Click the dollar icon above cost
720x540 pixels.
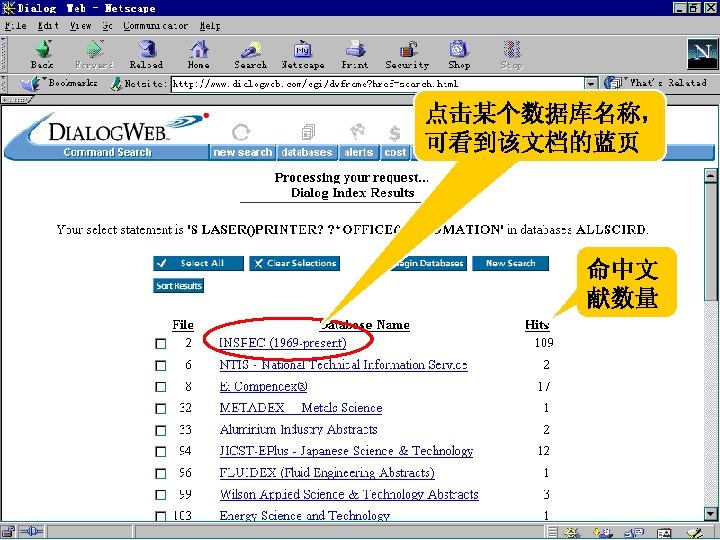pyautogui.click(x=394, y=134)
